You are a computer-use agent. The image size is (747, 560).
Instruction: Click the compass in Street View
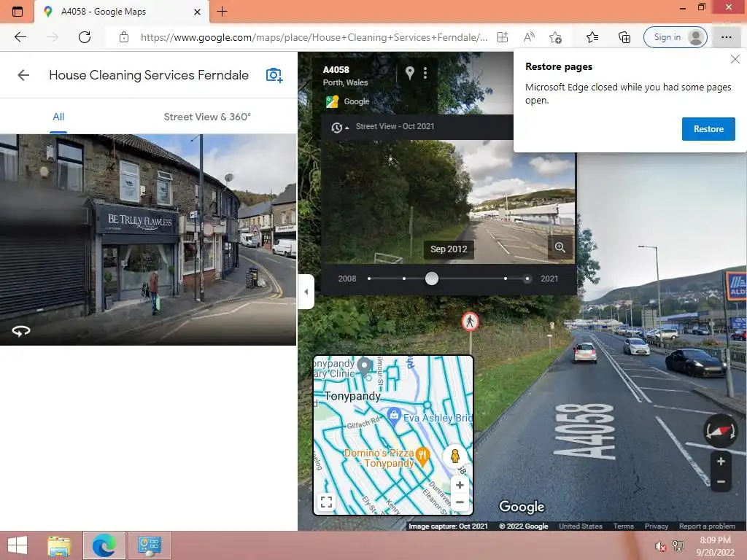pos(720,430)
